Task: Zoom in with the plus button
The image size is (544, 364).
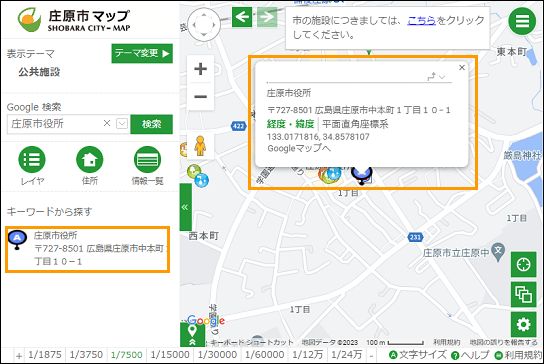Action: pyautogui.click(x=201, y=69)
